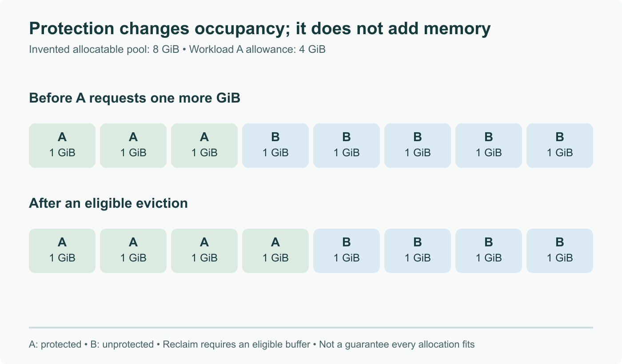Click the third B block in the Before row
Viewport: 622px width, 364px height.
418,146
